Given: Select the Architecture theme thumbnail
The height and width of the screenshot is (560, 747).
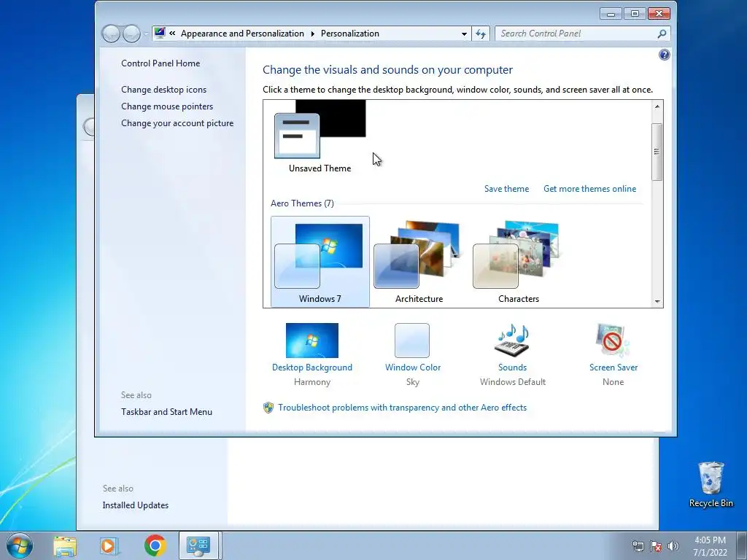Looking at the screenshot, I should 419,262.
